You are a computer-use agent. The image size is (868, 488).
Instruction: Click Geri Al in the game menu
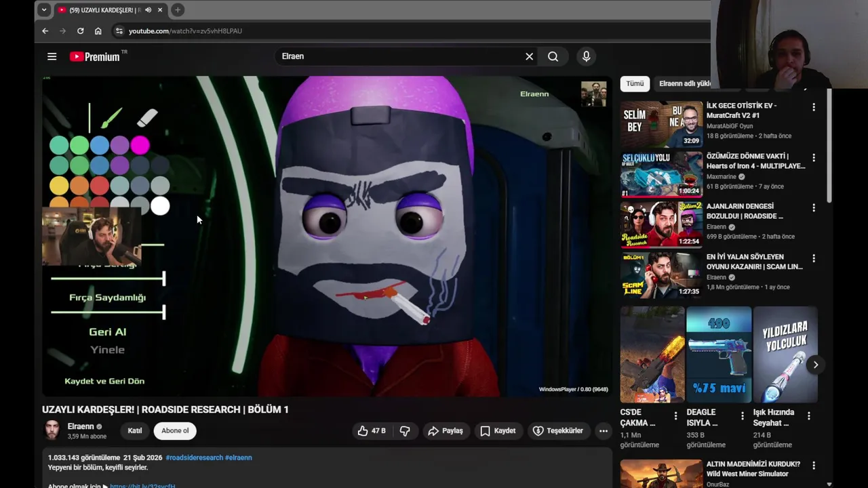tap(107, 332)
